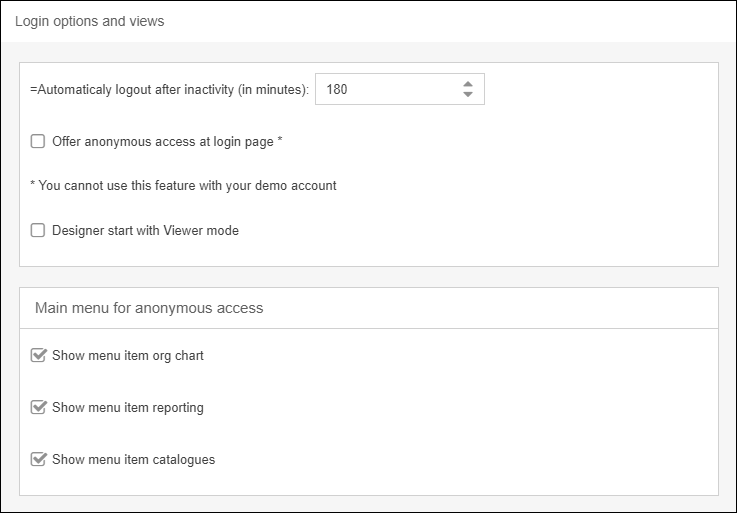Click the 'Login options and views' header
Screen dimensions: 737x513
90,21
